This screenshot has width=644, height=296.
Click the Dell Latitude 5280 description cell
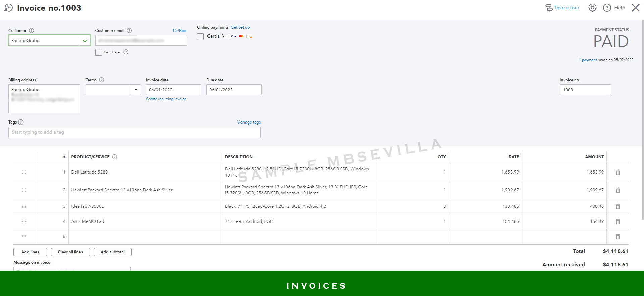(x=299, y=172)
